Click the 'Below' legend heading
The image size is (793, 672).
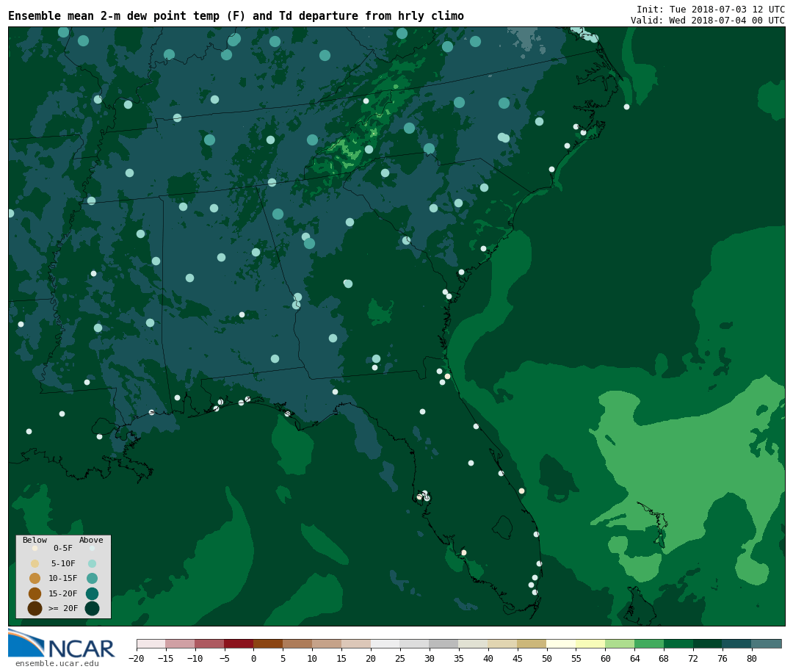35,540
